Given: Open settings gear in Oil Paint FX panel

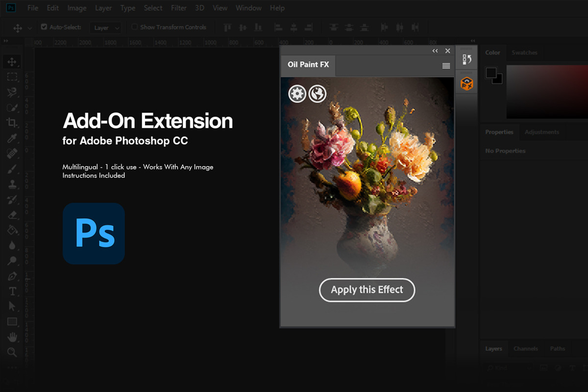Looking at the screenshot, I should point(297,94).
